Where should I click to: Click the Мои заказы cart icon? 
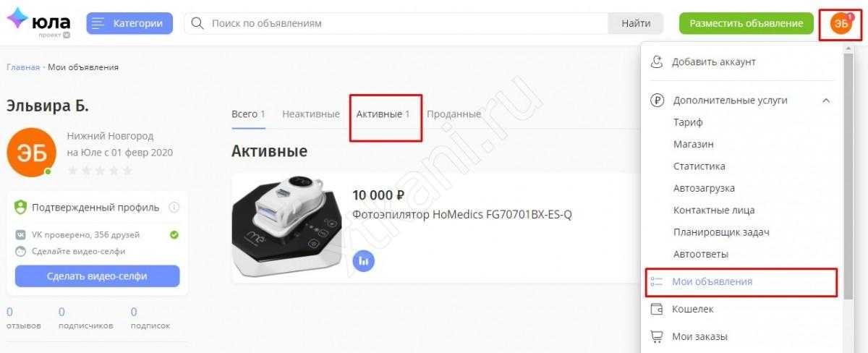click(x=657, y=336)
